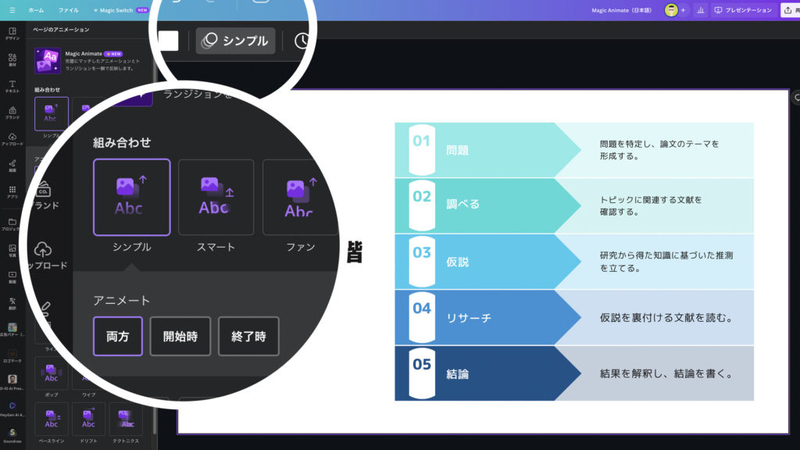Open the analytics bar chart icon
The width and height of the screenshot is (800, 450).
pyautogui.click(x=701, y=10)
